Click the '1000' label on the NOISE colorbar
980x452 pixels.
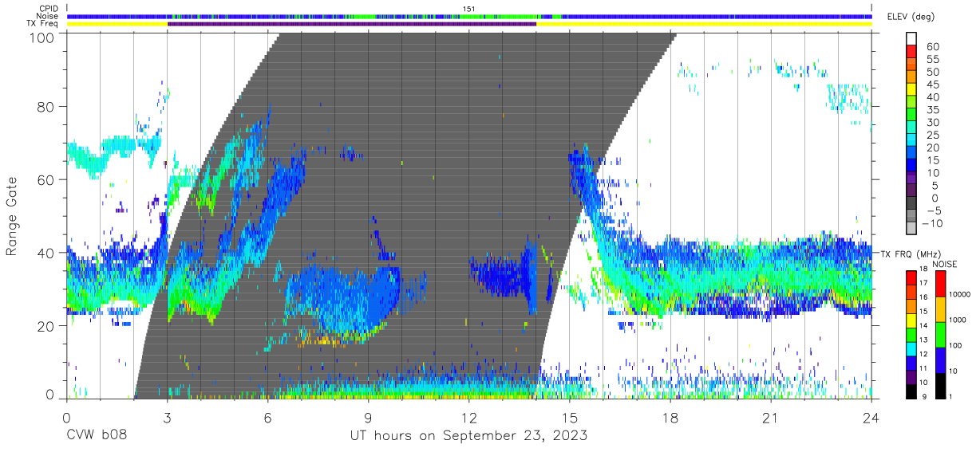(x=957, y=320)
